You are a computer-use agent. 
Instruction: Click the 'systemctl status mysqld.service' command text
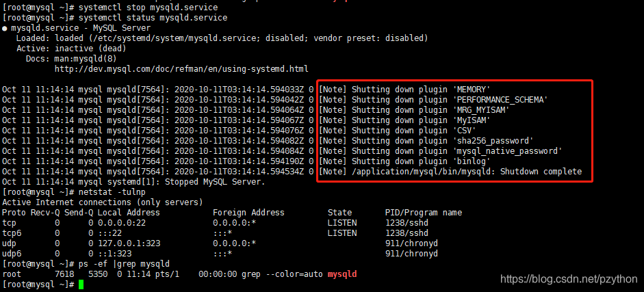153,18
